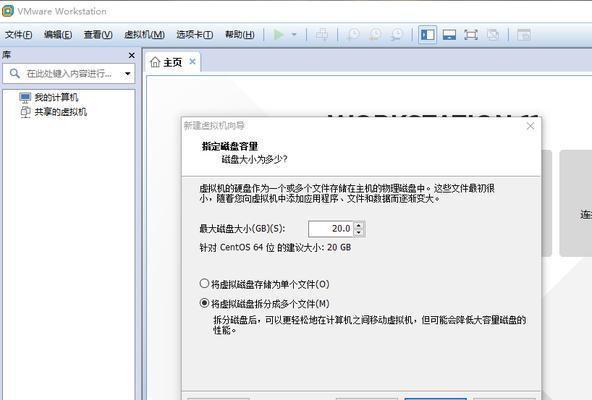Viewport: 592px width, 400px height.
Task: Click the home icon on 主页 tab
Action: 155,62
